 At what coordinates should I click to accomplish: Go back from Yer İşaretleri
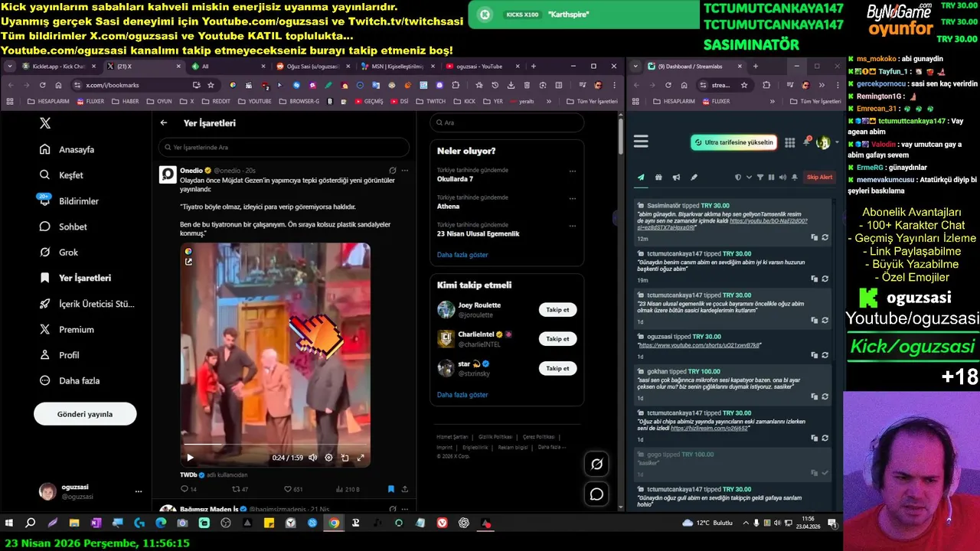coord(164,122)
